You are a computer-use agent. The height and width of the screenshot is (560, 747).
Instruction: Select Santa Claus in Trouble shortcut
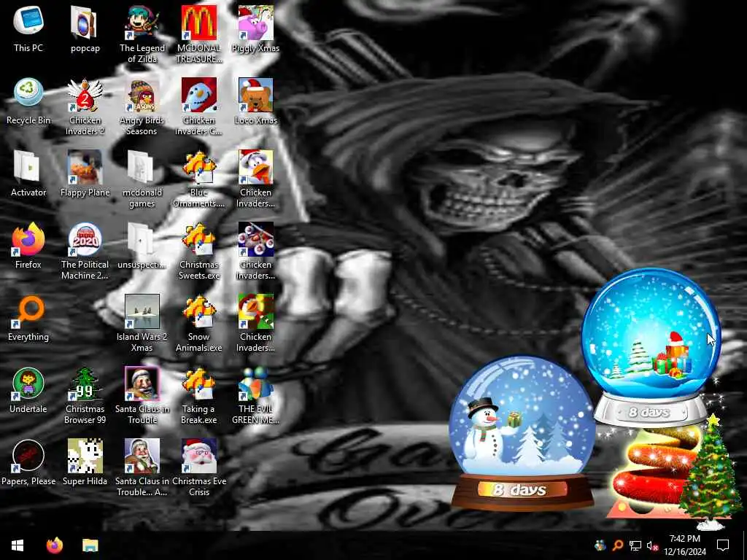pyautogui.click(x=142, y=396)
